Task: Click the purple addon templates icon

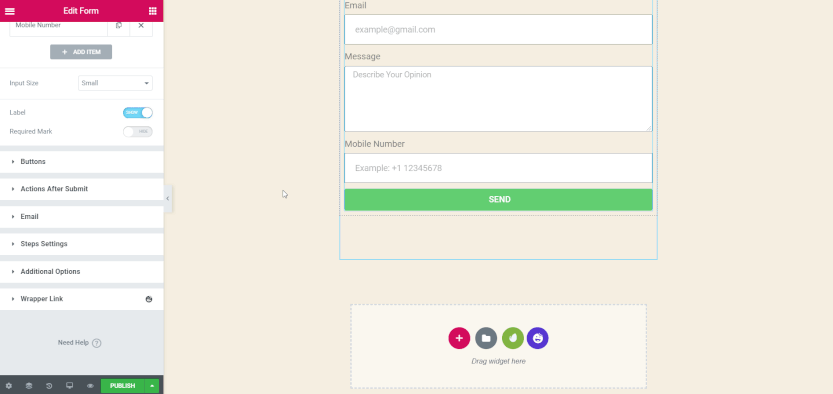Action: tap(538, 338)
